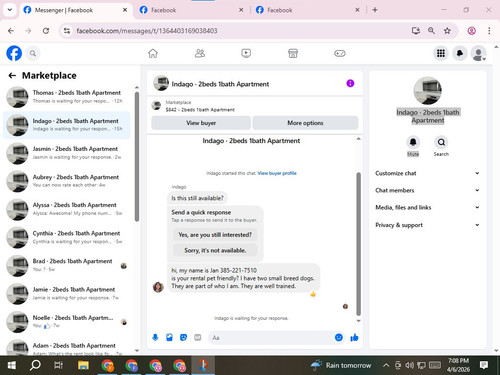500x375 pixels.
Task: Switch to the second Facebook browser tab
Action: (x=191, y=10)
